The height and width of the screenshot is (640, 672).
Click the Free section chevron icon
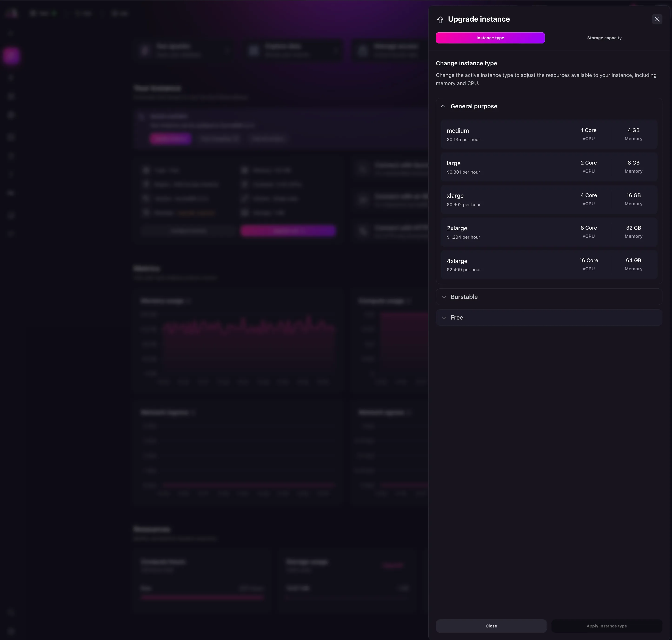point(444,318)
